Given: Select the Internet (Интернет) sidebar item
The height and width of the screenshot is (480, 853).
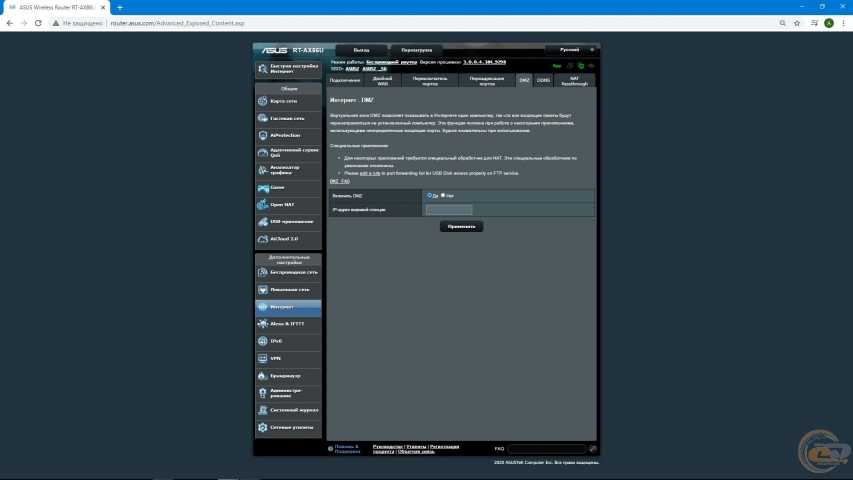Looking at the screenshot, I should coord(288,307).
